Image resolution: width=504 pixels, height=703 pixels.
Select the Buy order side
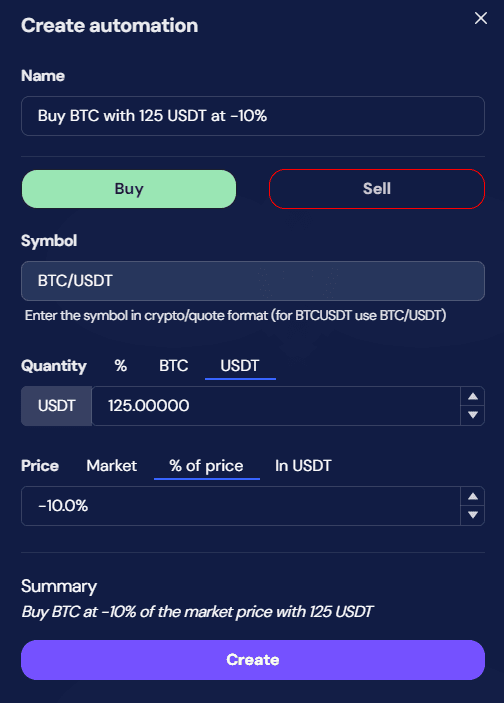tap(129, 189)
